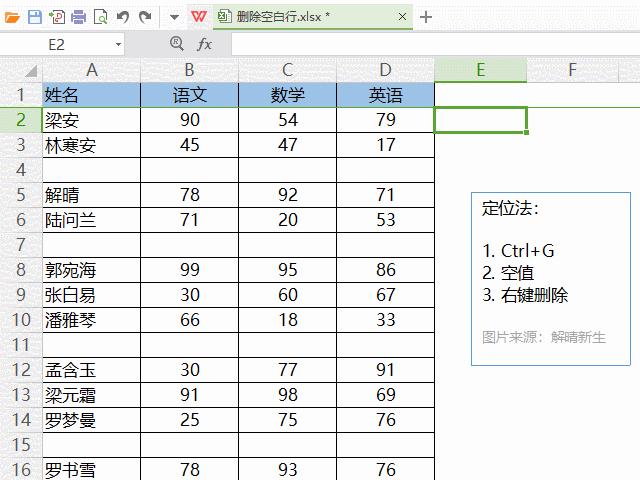Click the WPS home logo icon

[x=199, y=17]
